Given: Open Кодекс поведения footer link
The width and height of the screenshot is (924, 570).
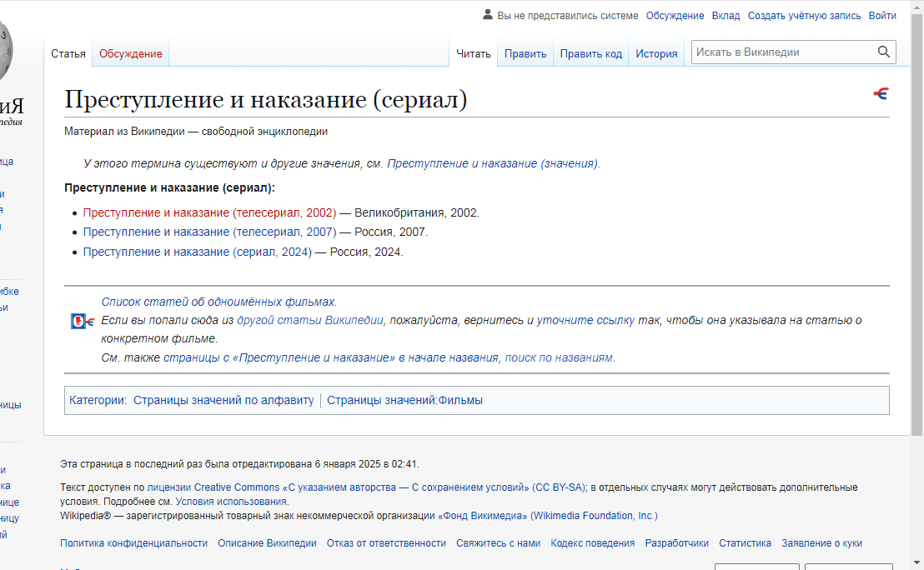Looking at the screenshot, I should [x=592, y=543].
